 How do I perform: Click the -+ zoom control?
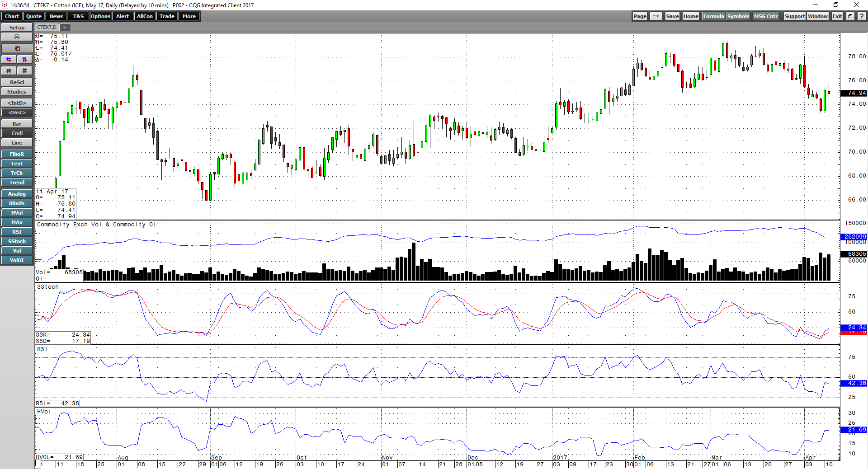click(x=656, y=16)
